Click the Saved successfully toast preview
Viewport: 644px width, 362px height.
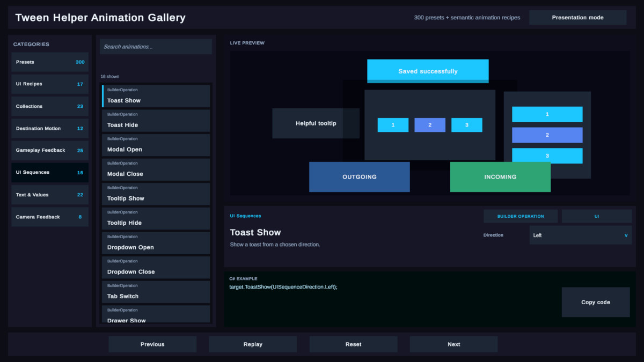428,71
